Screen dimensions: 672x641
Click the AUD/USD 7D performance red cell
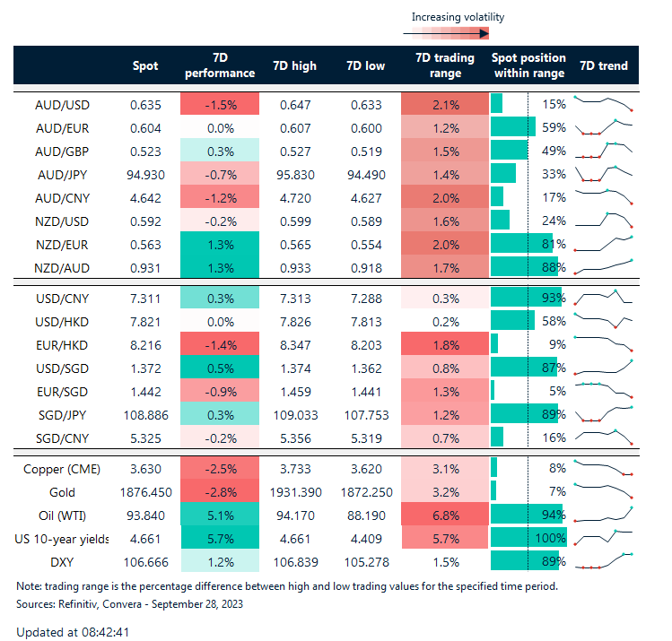(x=220, y=104)
